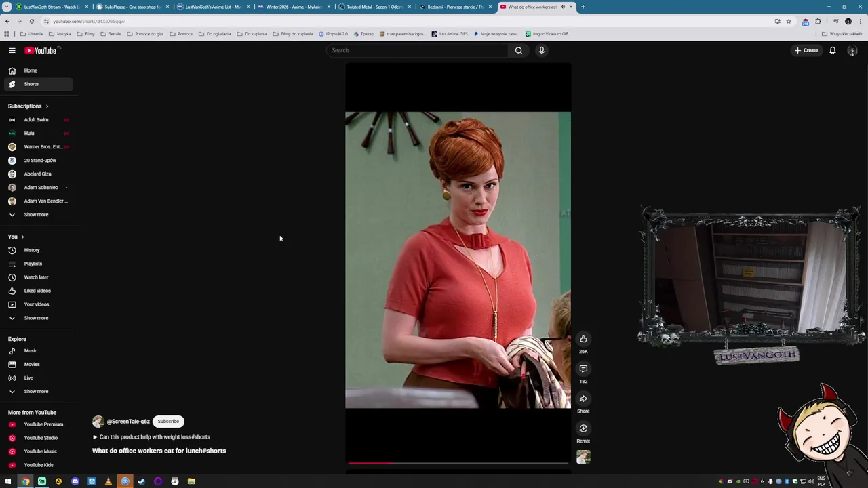The width and height of the screenshot is (868, 488).
Task: Like the Short with the thumbs-up
Action: point(583,339)
